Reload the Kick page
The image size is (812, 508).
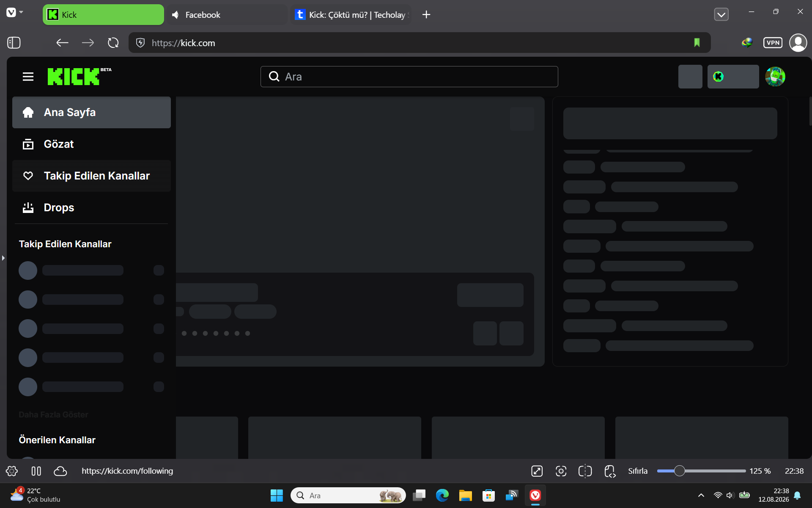113,43
